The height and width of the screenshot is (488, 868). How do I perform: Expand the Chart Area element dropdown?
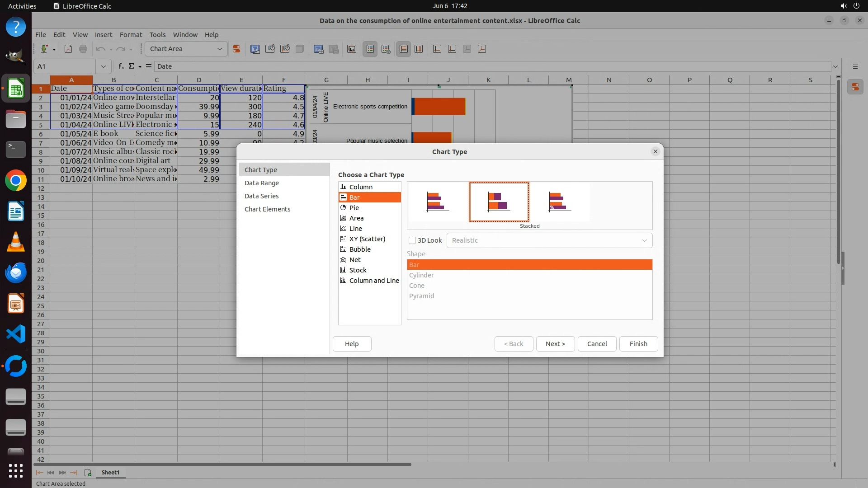tap(220, 49)
